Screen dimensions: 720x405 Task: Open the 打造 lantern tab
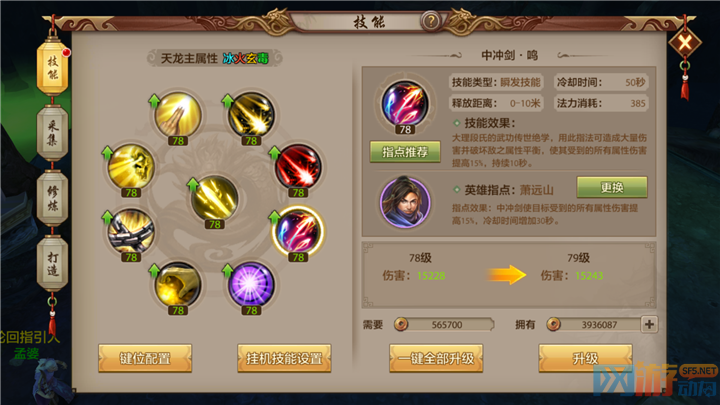52,264
